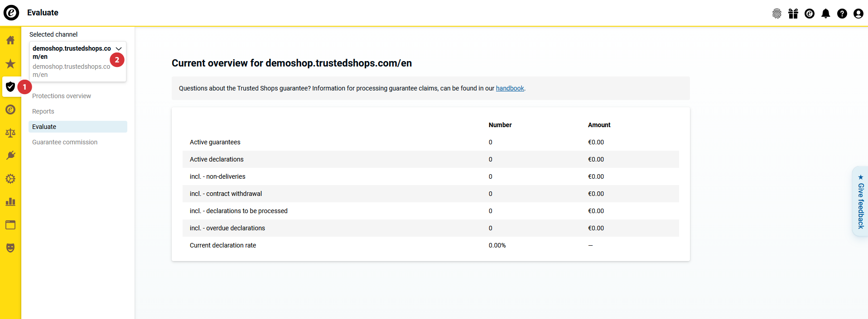The width and height of the screenshot is (868, 319).
Task: Open the browser window sidebar icon
Action: 10,225
